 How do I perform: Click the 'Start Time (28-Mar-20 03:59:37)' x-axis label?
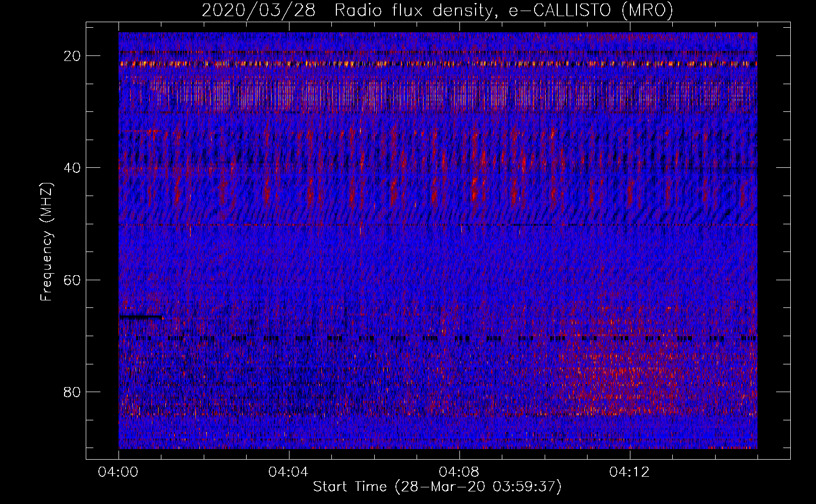click(437, 487)
